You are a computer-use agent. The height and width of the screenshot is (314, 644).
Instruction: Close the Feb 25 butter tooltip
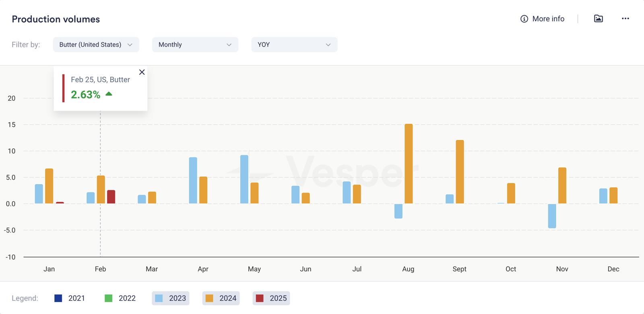point(142,72)
